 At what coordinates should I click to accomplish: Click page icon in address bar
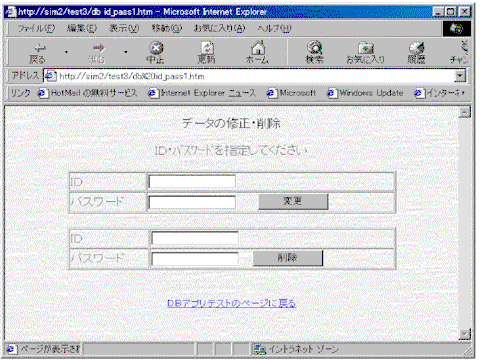click(x=50, y=76)
